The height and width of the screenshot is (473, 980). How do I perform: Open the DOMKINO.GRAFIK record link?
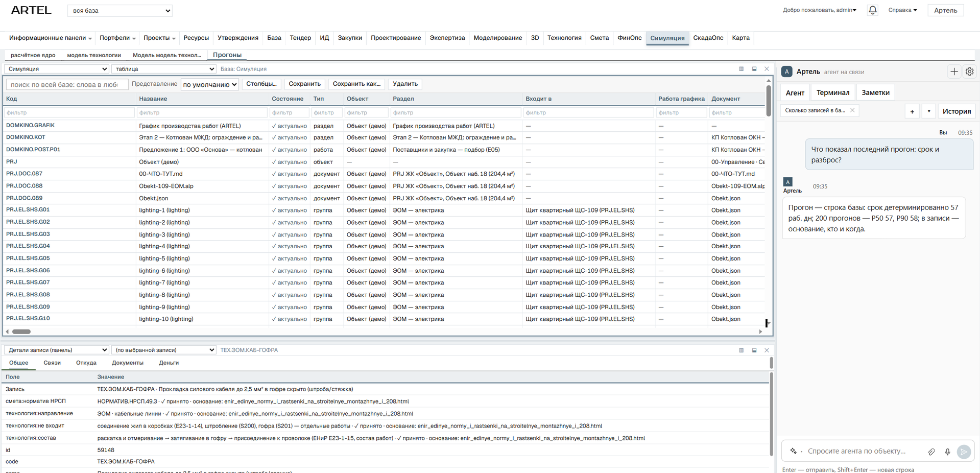[x=30, y=125]
